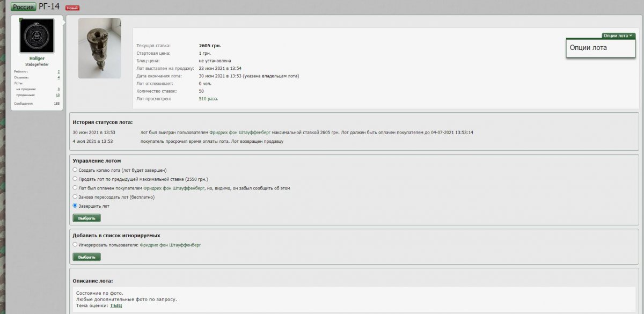The image size is (644, 314).
Task: Select 'Заново пересоздать лот (бесплатно)' option
Action: click(x=75, y=197)
